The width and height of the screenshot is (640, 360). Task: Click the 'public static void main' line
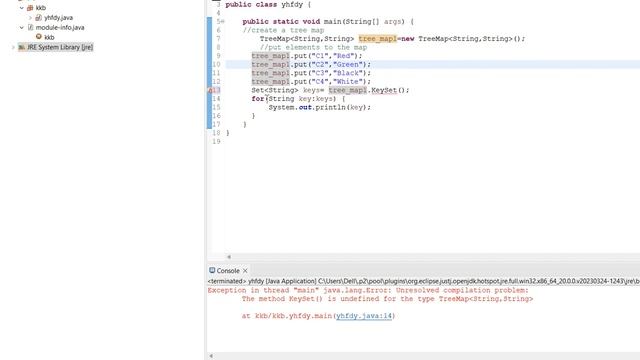pos(328,22)
